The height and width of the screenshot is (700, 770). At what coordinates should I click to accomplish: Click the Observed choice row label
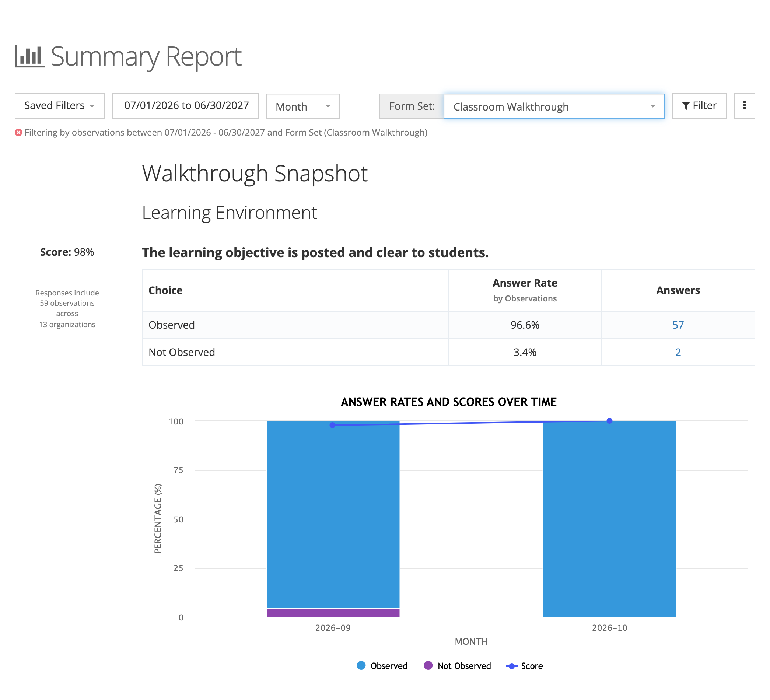point(171,325)
